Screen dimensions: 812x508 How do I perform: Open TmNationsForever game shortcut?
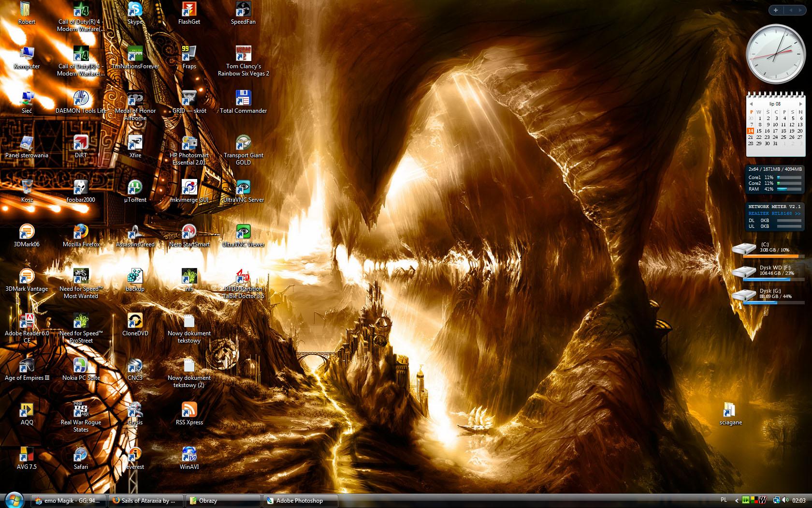coord(135,58)
